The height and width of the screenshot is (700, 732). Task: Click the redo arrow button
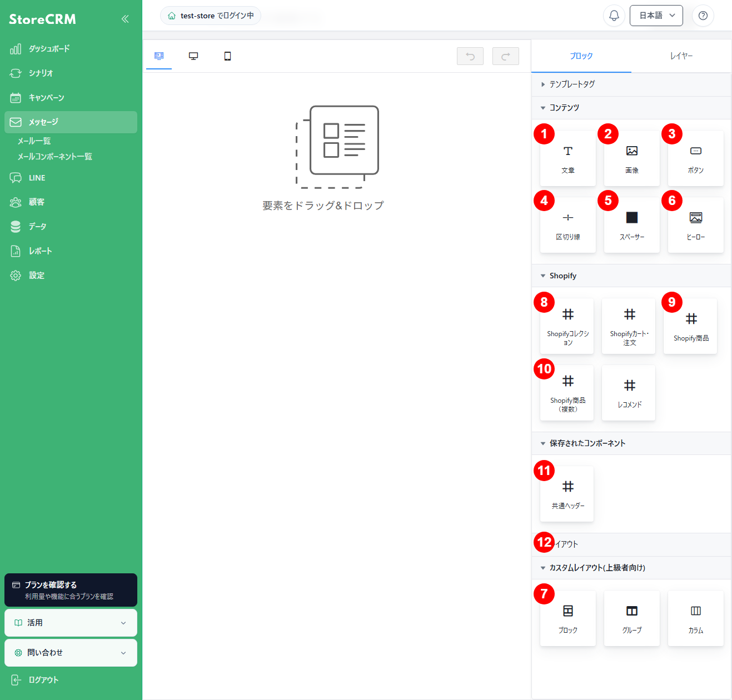point(506,56)
